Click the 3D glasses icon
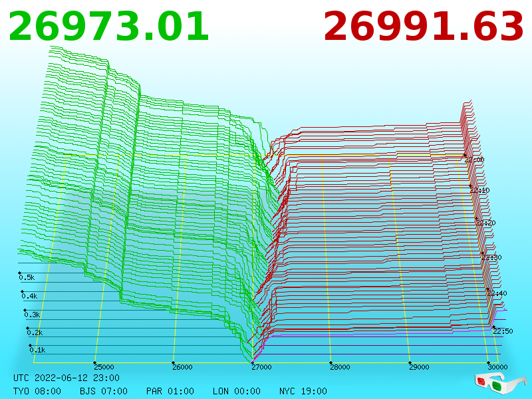The width and height of the screenshot is (532, 399). pos(501,382)
